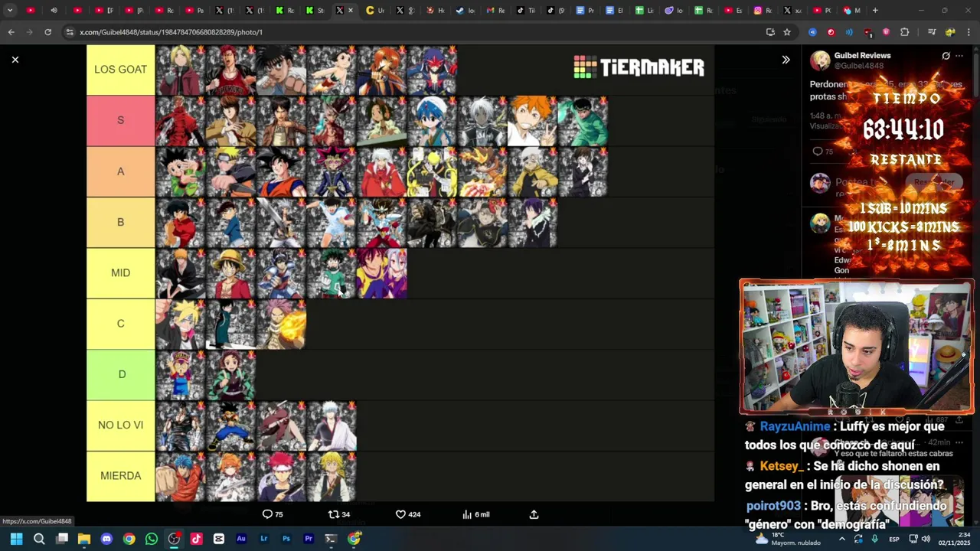Open the Chrome profile avatar
This screenshot has width=980, height=551.
[x=950, y=32]
